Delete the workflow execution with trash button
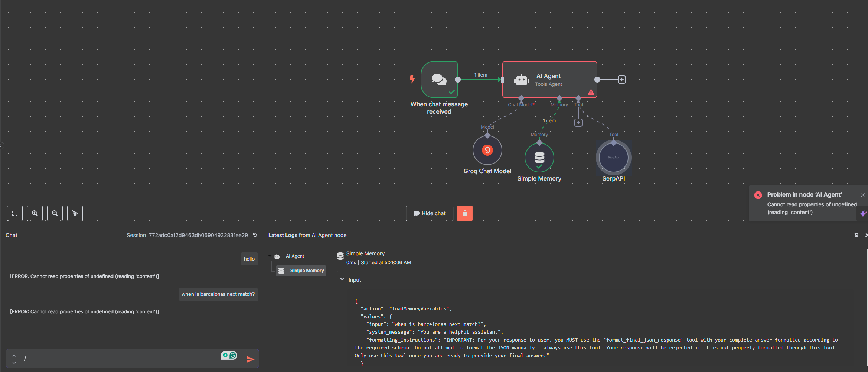Screen dimensions: 868x372 465,213
